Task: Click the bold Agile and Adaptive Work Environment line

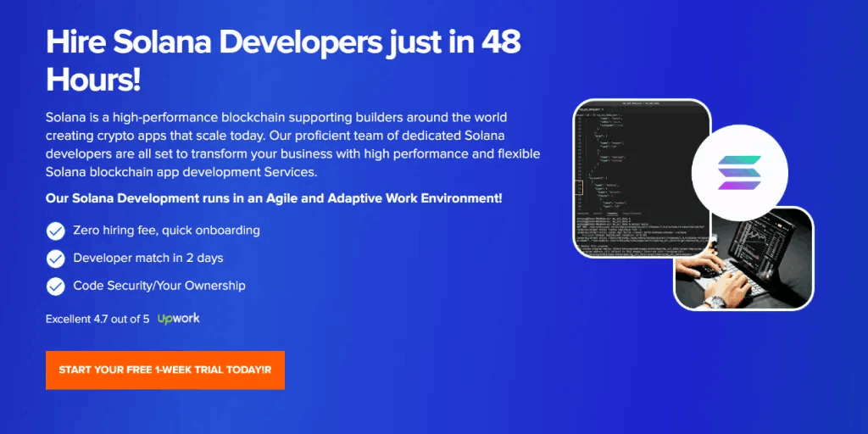Action: [x=274, y=198]
